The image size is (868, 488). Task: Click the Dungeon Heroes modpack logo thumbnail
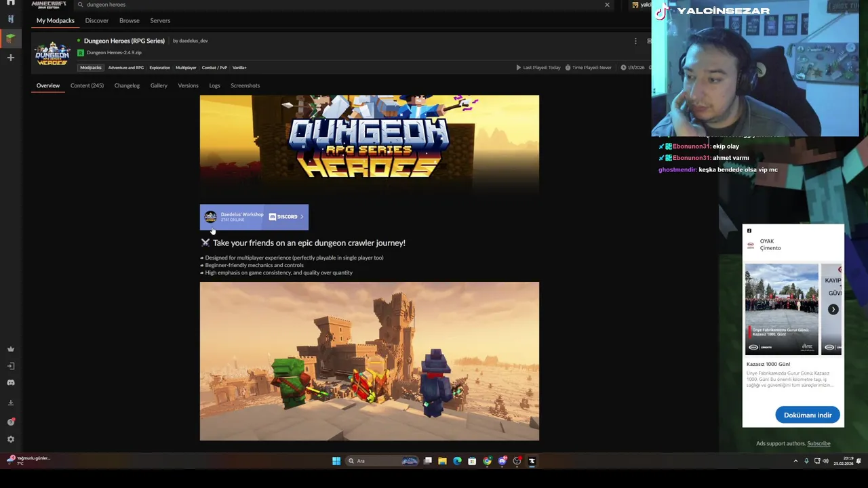pos(53,54)
